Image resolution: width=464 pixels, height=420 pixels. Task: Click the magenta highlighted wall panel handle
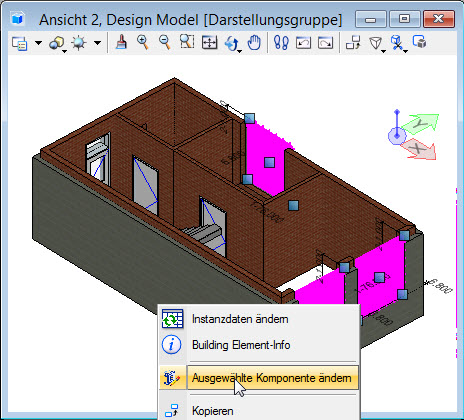pyautogui.click(x=269, y=163)
